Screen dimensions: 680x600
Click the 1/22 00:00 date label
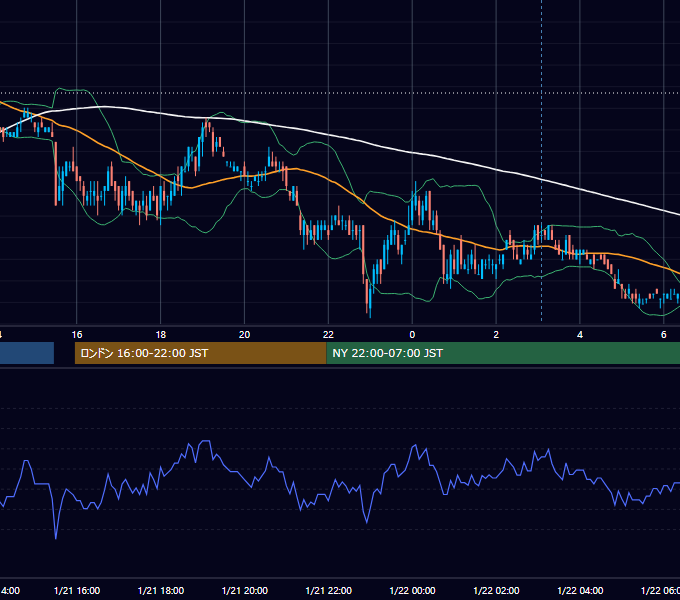click(412, 590)
